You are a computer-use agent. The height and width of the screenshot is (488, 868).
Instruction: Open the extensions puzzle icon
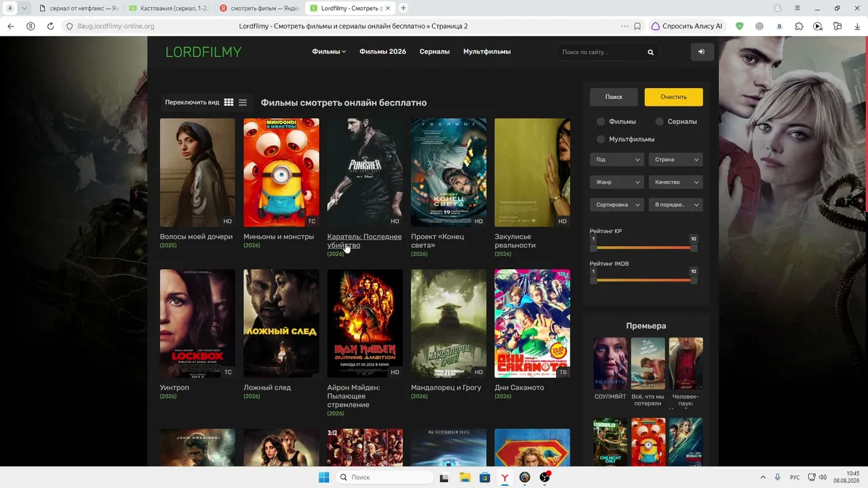coord(799,26)
